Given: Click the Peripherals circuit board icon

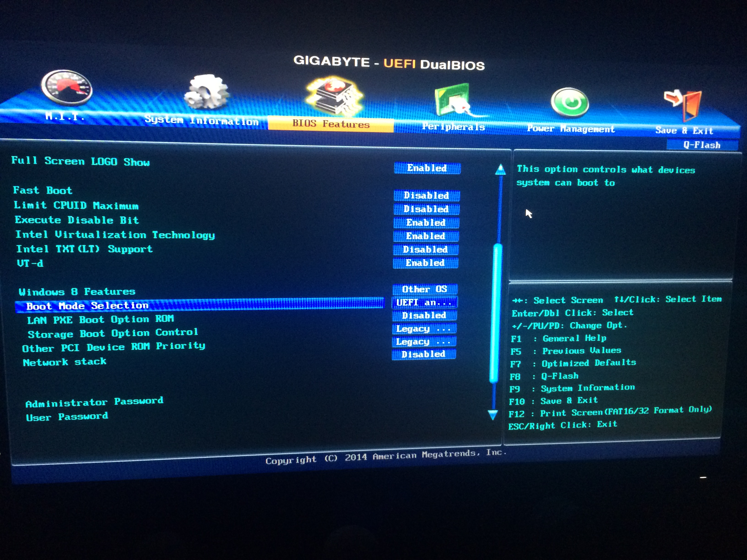Looking at the screenshot, I should pyautogui.click(x=452, y=100).
